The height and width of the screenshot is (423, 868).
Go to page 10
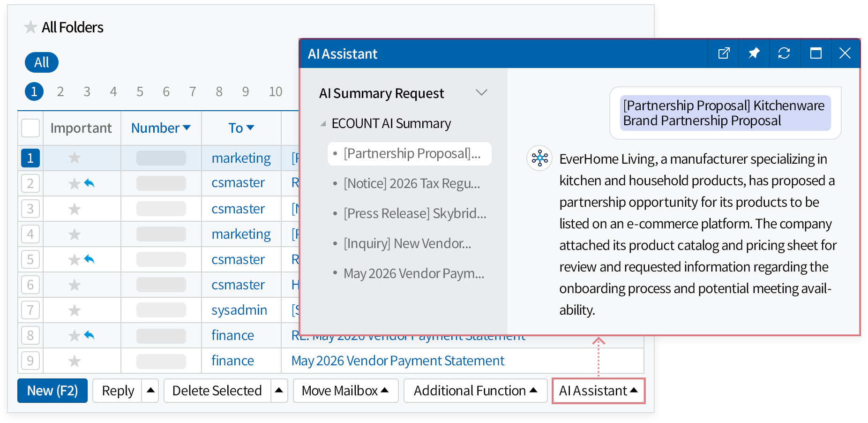tap(276, 91)
